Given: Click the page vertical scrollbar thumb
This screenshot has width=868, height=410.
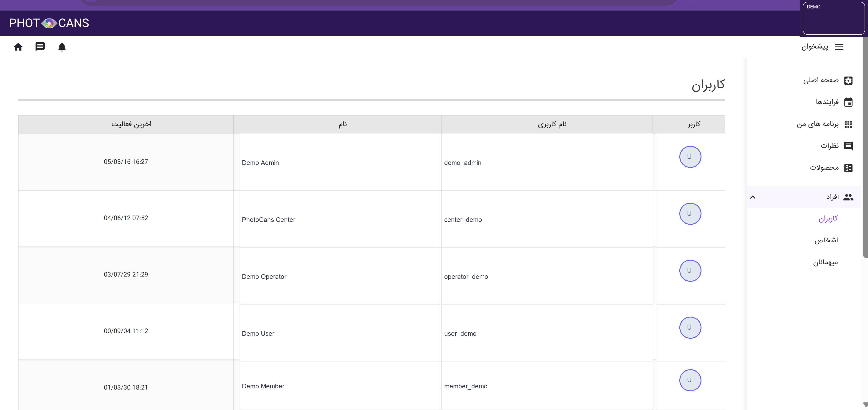Looking at the screenshot, I should pyautogui.click(x=865, y=147).
